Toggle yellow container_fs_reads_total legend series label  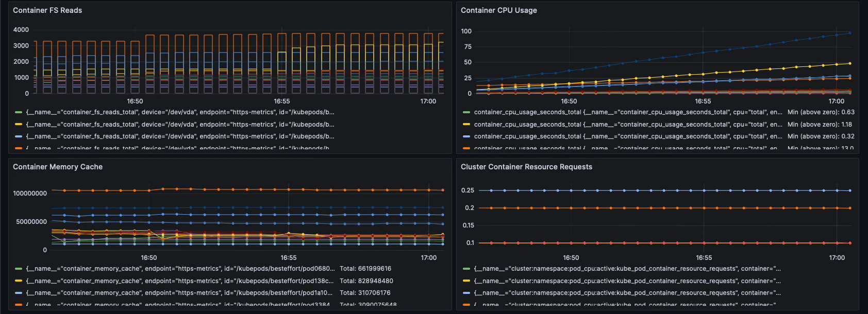[x=180, y=125]
